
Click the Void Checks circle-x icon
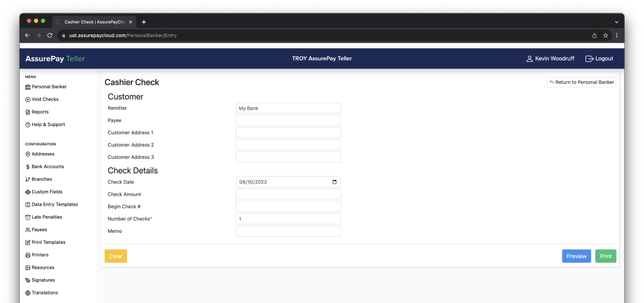[28, 100]
